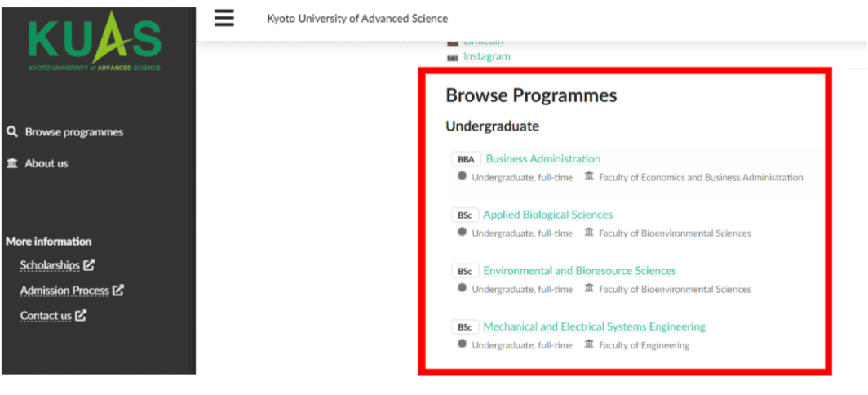Open the Admission Process link
The height and width of the screenshot is (395, 868).
[64, 291]
